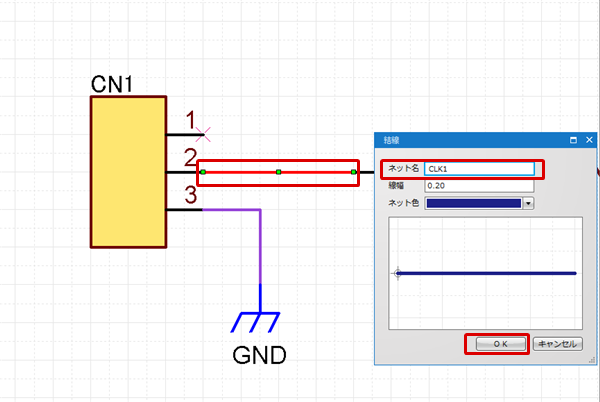The height and width of the screenshot is (402, 600).
Task: Click the left green handle of selected wire
Action: [x=203, y=173]
